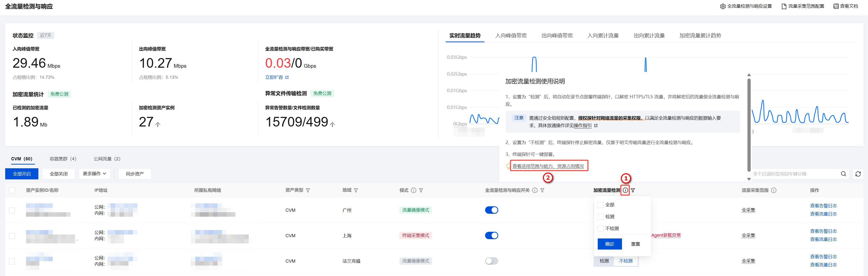Image resolution: width=868 pixels, height=276 pixels.
Task: Click the refresh icon beside search box
Action: (x=858, y=174)
